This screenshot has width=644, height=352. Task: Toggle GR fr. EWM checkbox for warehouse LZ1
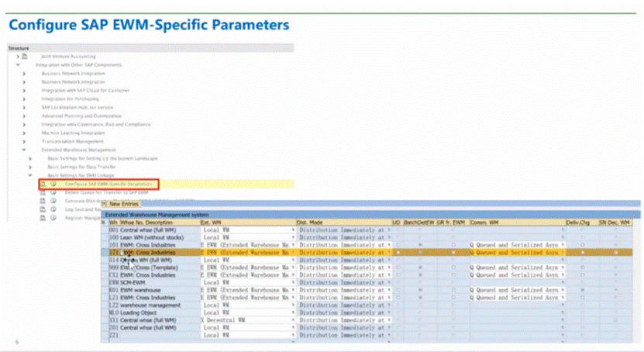(x=453, y=298)
